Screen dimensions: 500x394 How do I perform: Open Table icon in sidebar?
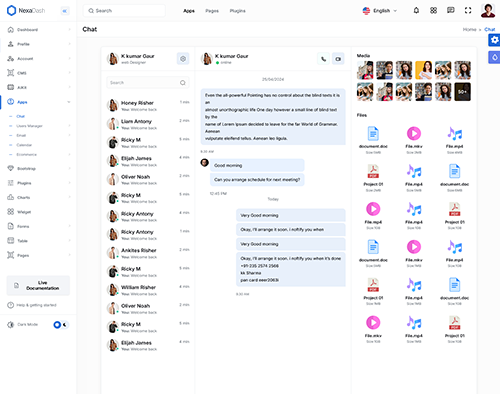tap(11, 240)
